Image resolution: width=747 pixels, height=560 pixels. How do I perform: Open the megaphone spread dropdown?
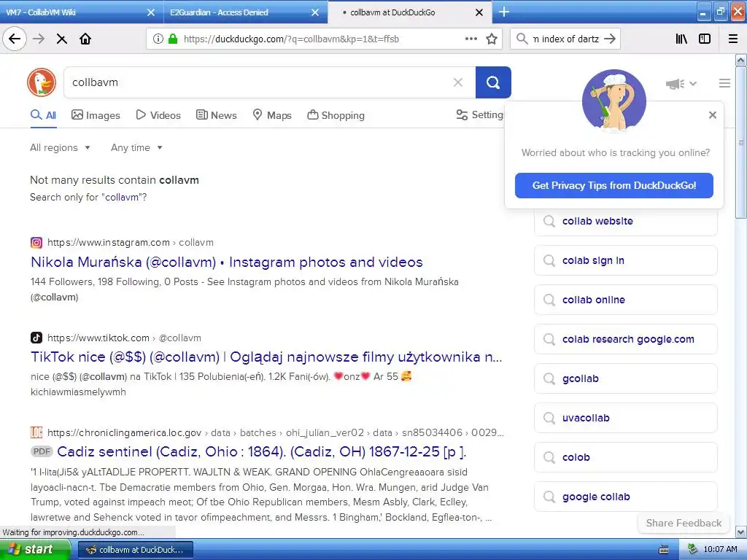681,84
